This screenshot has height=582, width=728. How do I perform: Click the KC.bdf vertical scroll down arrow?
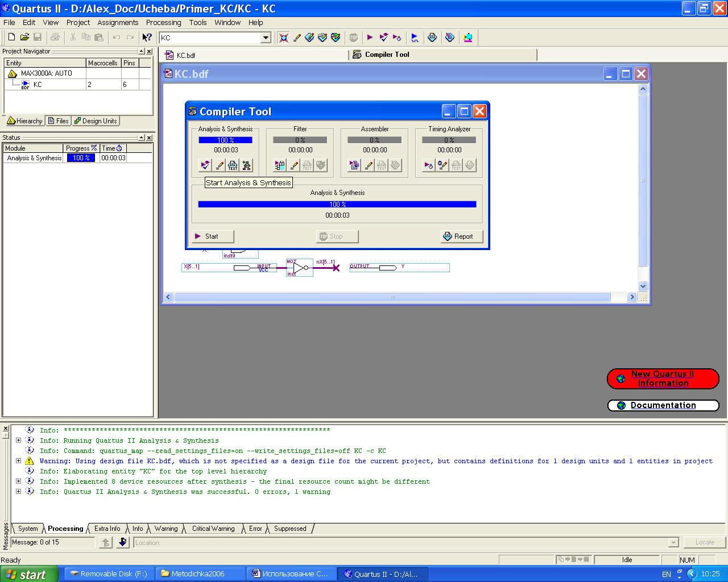pyautogui.click(x=643, y=286)
